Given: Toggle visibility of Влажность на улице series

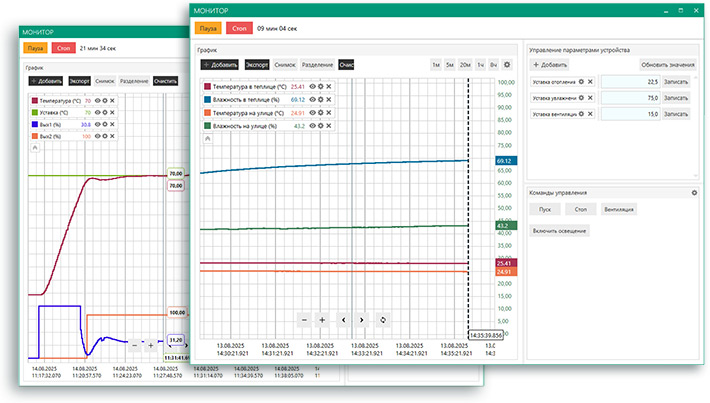Looking at the screenshot, I should pos(312,126).
